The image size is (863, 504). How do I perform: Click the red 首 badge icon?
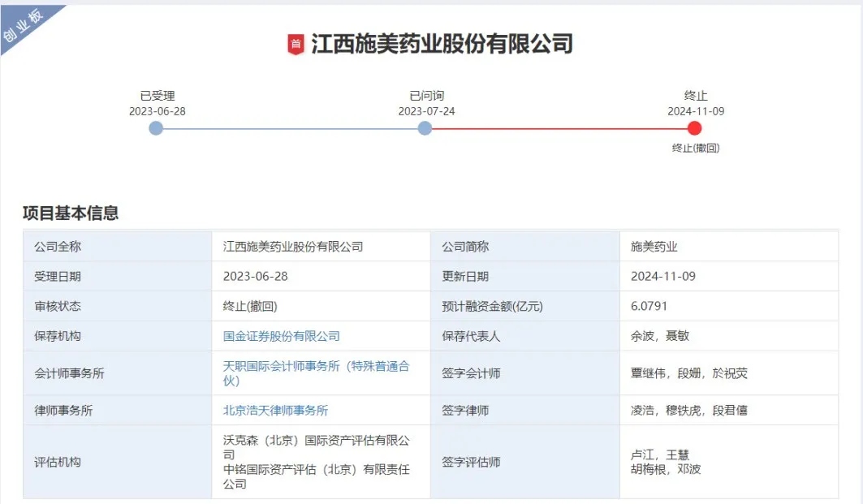pos(297,45)
